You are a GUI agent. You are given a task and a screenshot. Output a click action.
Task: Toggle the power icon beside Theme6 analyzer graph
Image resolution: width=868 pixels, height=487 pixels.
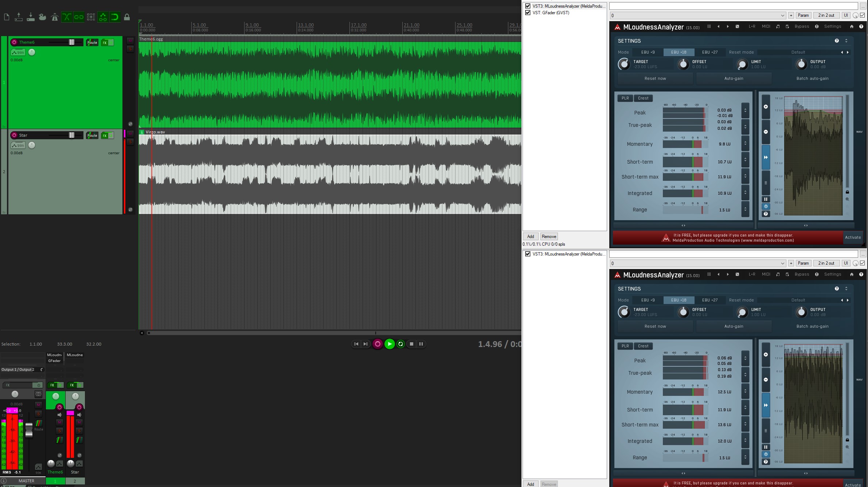(766, 206)
